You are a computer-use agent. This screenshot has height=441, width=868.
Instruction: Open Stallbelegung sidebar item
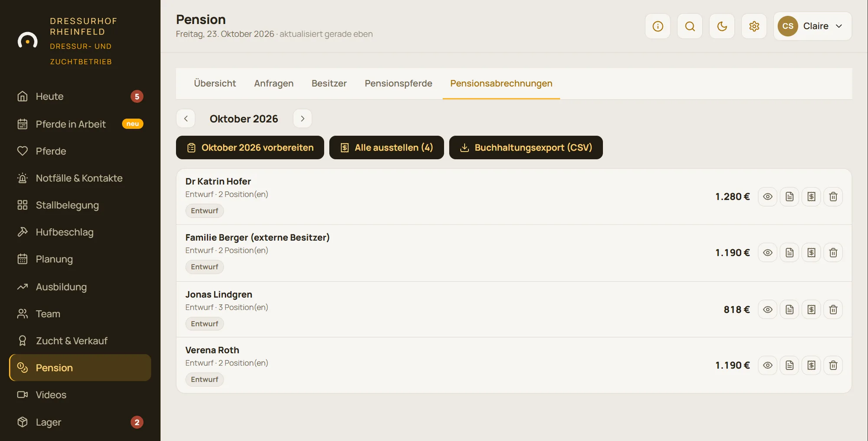point(80,205)
